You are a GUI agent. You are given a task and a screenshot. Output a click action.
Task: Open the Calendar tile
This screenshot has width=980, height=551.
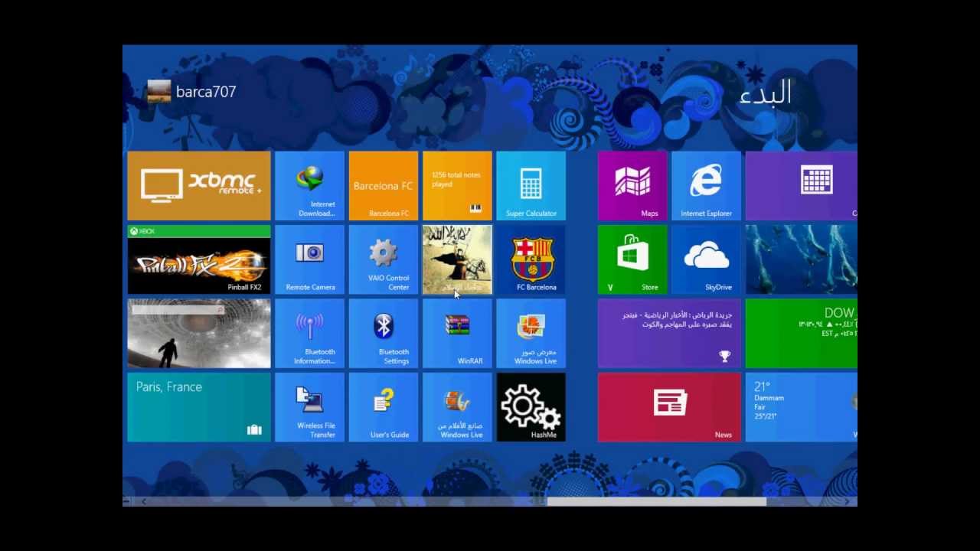click(802, 186)
